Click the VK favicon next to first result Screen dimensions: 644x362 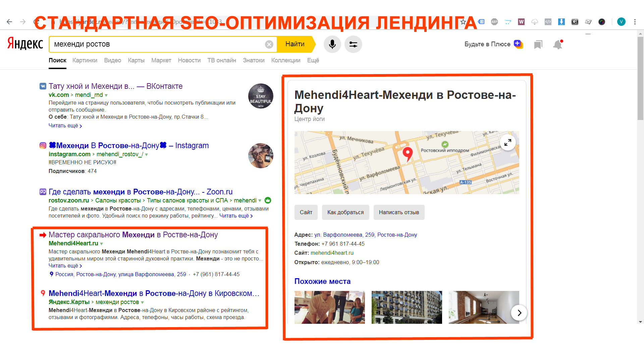click(43, 86)
